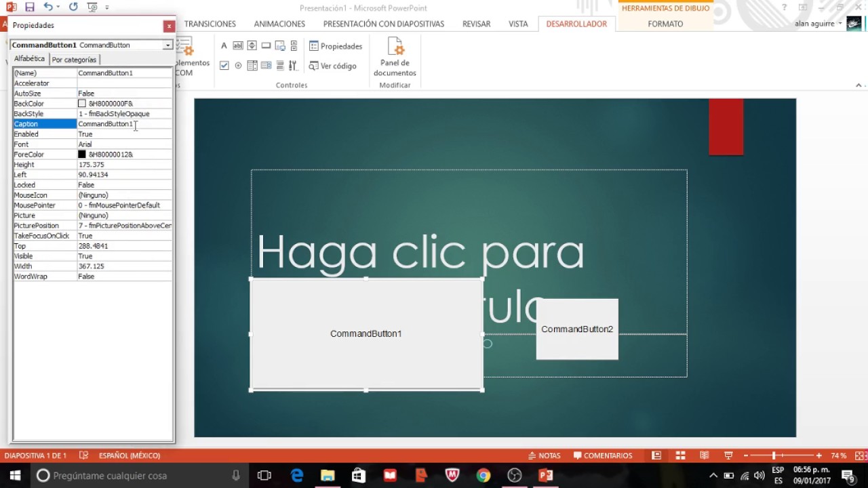Select CommandButton1 on the slide
The image size is (868, 488).
click(x=366, y=334)
